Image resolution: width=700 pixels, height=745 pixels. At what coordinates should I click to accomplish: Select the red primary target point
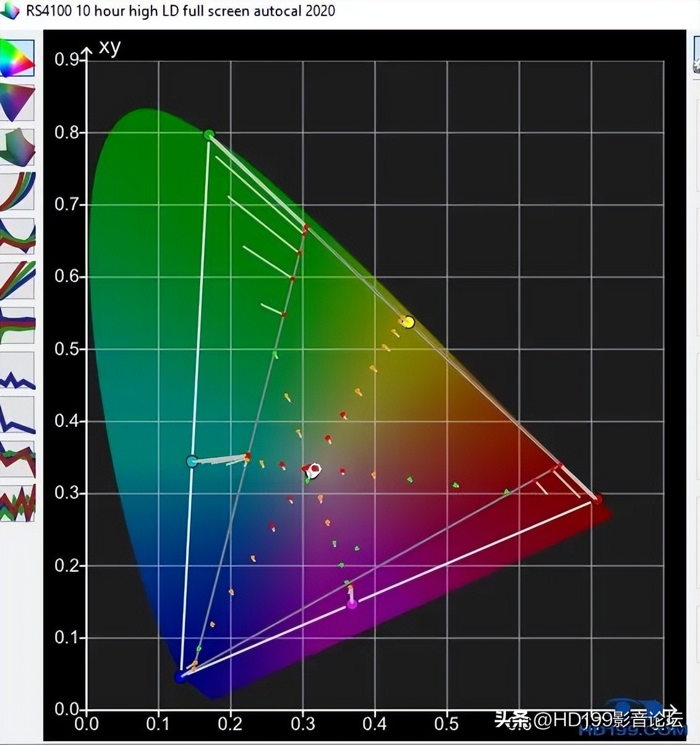[x=597, y=499]
